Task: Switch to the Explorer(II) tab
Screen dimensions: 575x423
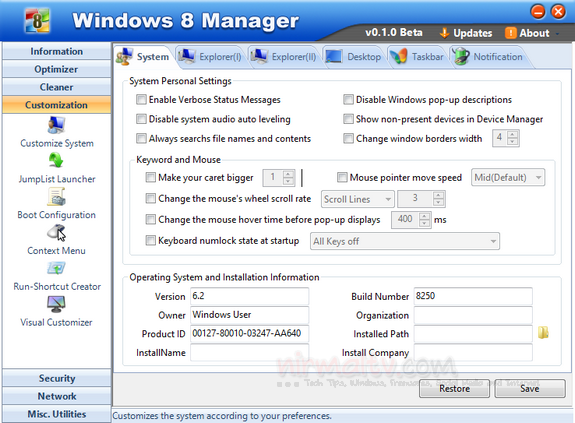Action: (284, 57)
